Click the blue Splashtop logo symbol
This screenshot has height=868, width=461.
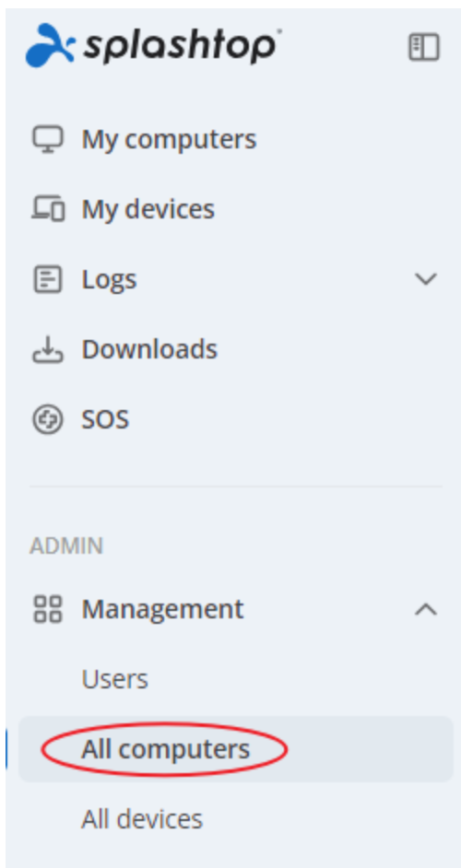tap(50, 45)
